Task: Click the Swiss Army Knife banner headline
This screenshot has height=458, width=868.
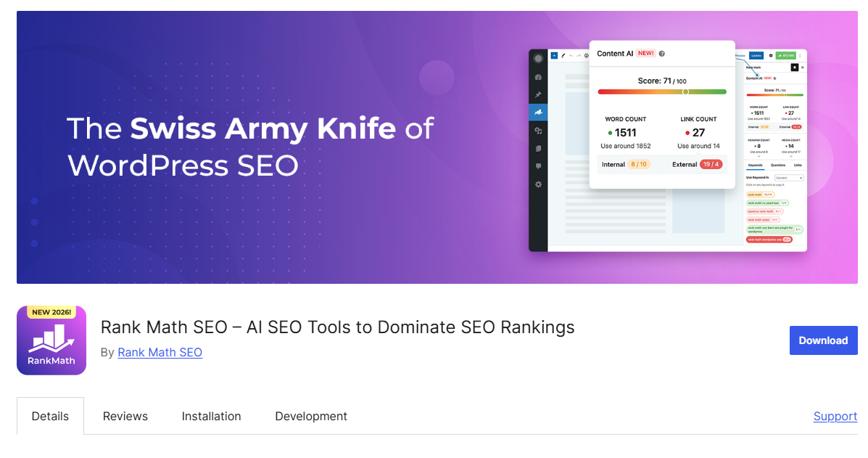Action: [x=250, y=147]
